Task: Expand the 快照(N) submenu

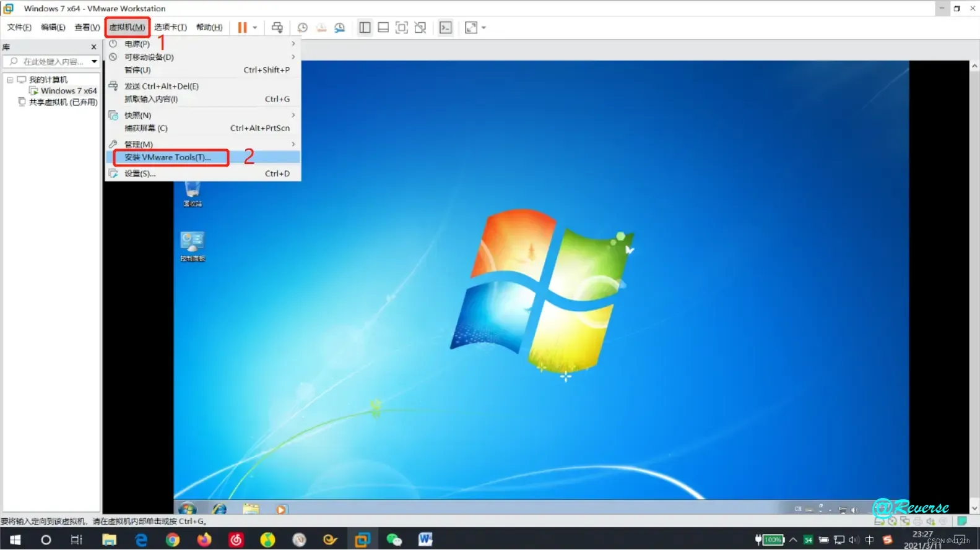Action: [x=203, y=115]
